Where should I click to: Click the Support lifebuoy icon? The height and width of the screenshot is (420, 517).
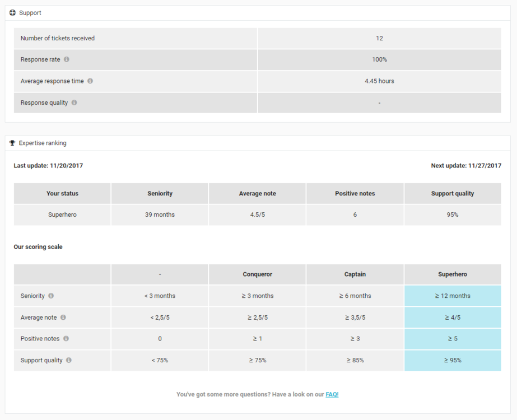pyautogui.click(x=12, y=13)
